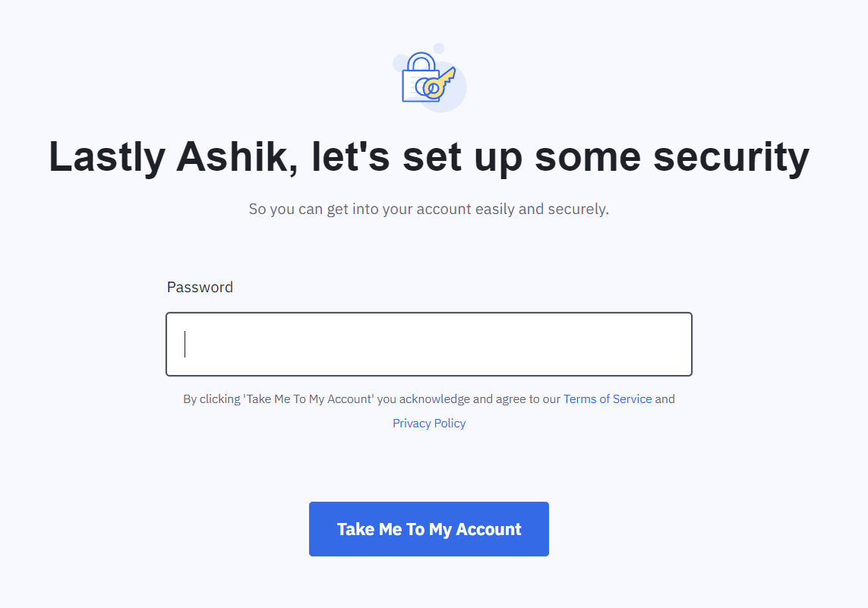Open the Privacy Policy link
Viewport: 868px width, 608px height.
[x=429, y=423]
